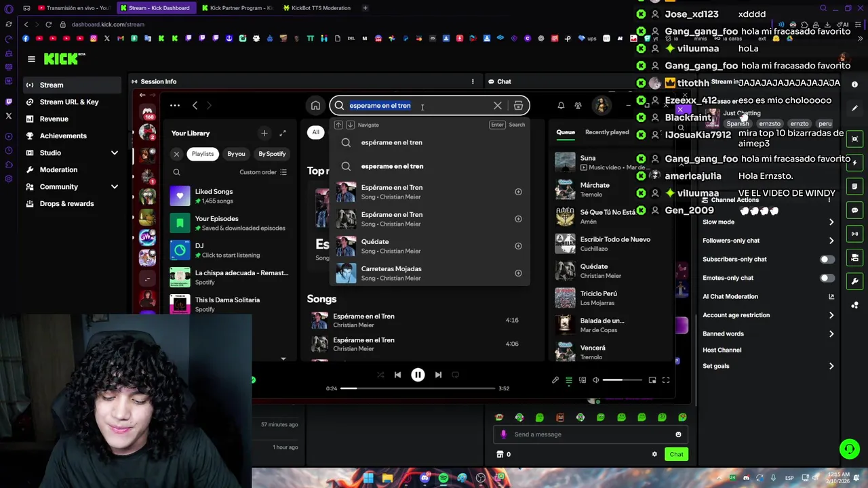Open Spotify three-dots menu

[174, 106]
